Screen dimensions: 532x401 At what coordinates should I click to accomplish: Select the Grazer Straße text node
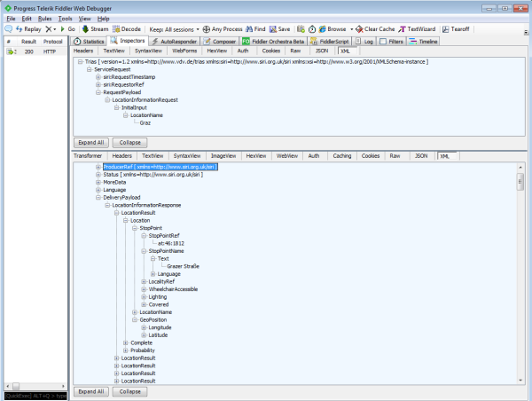[183, 266]
